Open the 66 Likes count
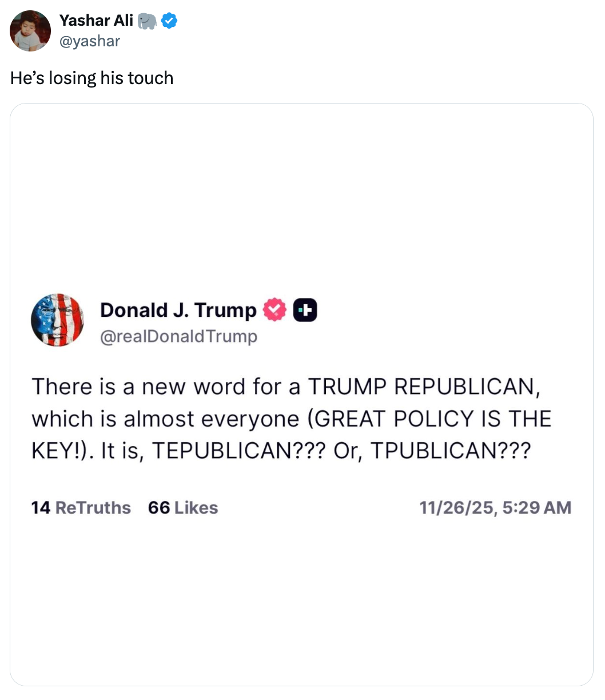This screenshot has width=605, height=700. (x=183, y=507)
